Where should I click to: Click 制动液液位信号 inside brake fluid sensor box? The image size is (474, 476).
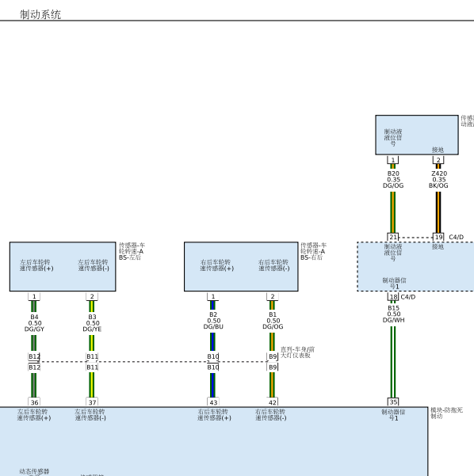click(393, 138)
